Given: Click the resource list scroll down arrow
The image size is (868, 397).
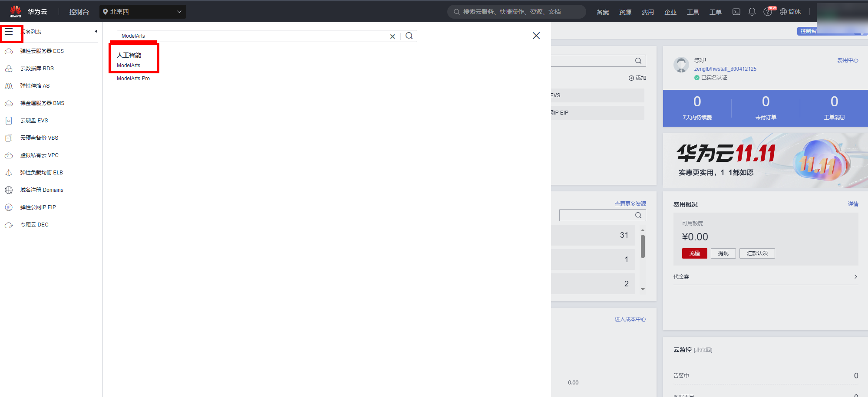Looking at the screenshot, I should pos(643,289).
